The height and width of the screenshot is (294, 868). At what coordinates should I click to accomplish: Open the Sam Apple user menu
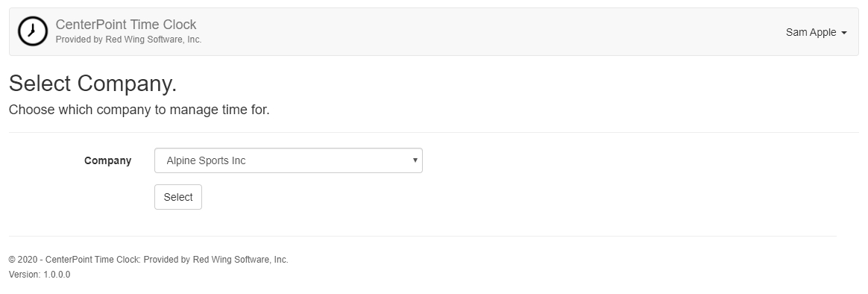tap(816, 32)
